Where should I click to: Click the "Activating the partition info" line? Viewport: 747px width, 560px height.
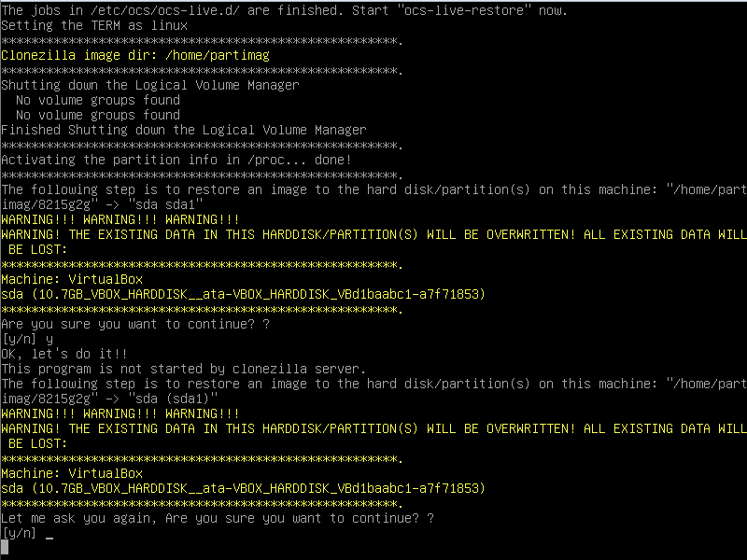[176, 160]
